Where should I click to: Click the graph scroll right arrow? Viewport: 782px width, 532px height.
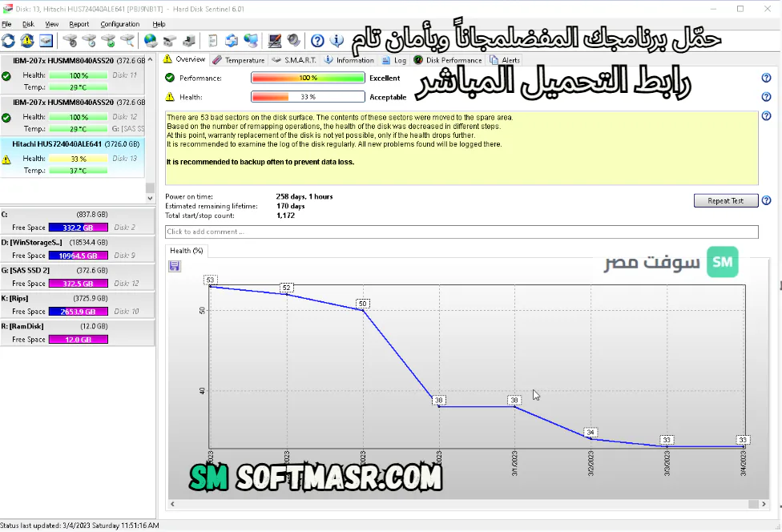pyautogui.click(x=764, y=504)
